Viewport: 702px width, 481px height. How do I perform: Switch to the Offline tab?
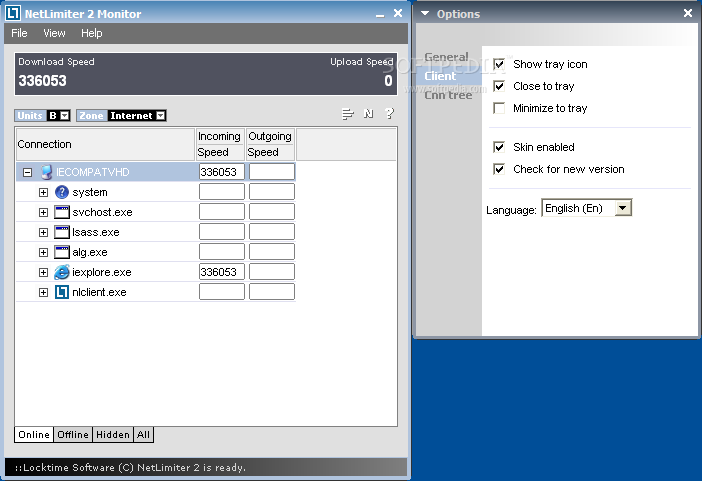click(73, 434)
